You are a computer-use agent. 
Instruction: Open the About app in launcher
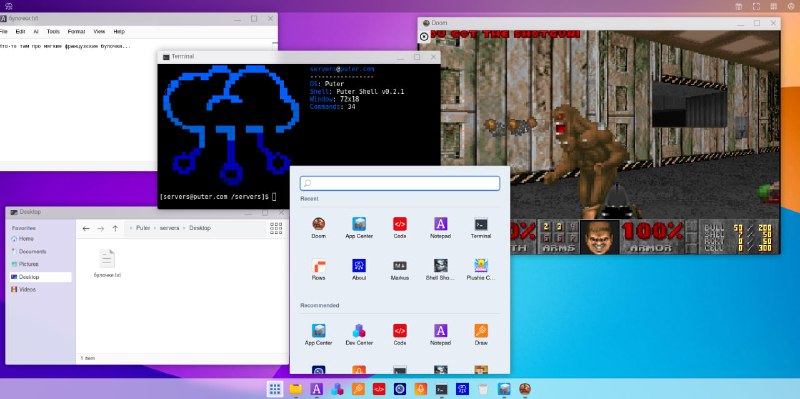click(359, 269)
